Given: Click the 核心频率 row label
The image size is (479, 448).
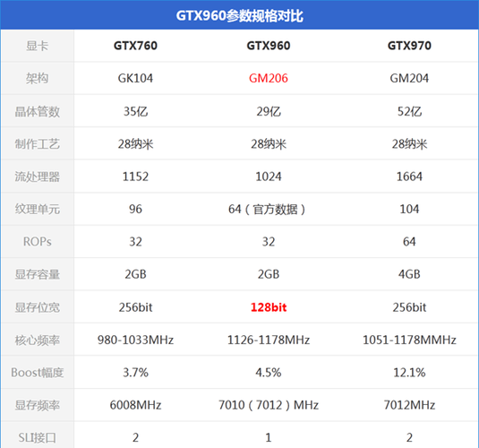Looking at the screenshot, I should (38, 340).
